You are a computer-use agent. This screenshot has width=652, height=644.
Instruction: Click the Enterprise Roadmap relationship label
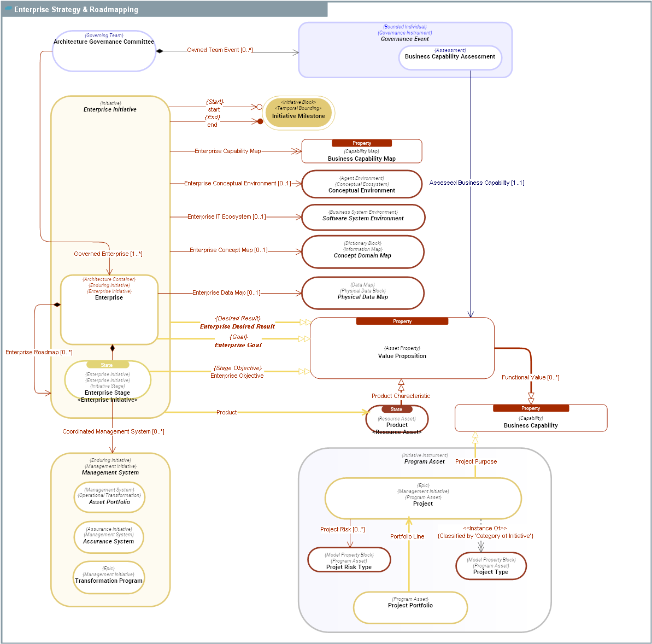(x=39, y=352)
